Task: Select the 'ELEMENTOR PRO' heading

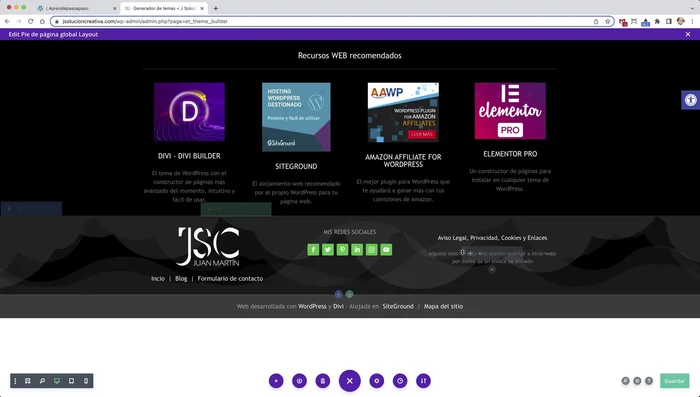Action: (x=510, y=154)
